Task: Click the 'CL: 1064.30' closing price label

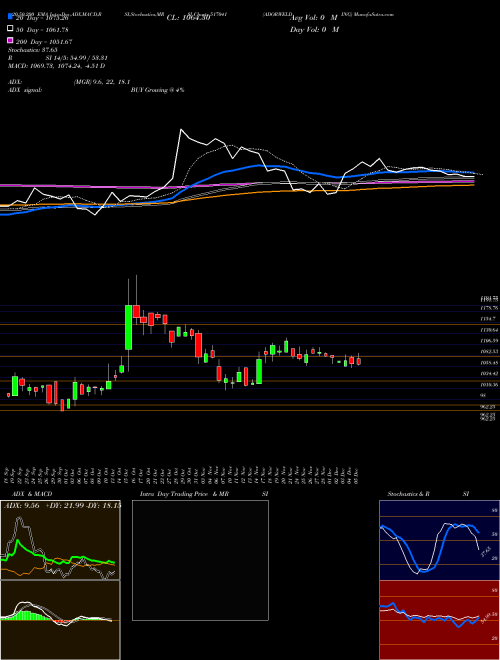Action: (188, 18)
